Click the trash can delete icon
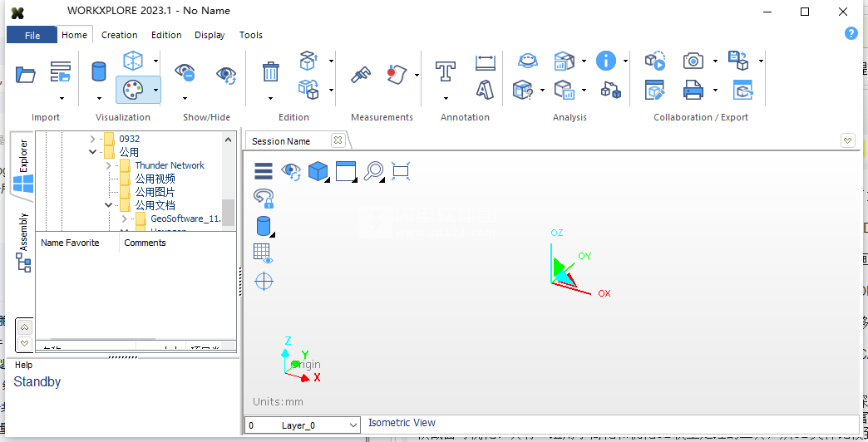Screen dimensions: 868x442 tap(270, 71)
